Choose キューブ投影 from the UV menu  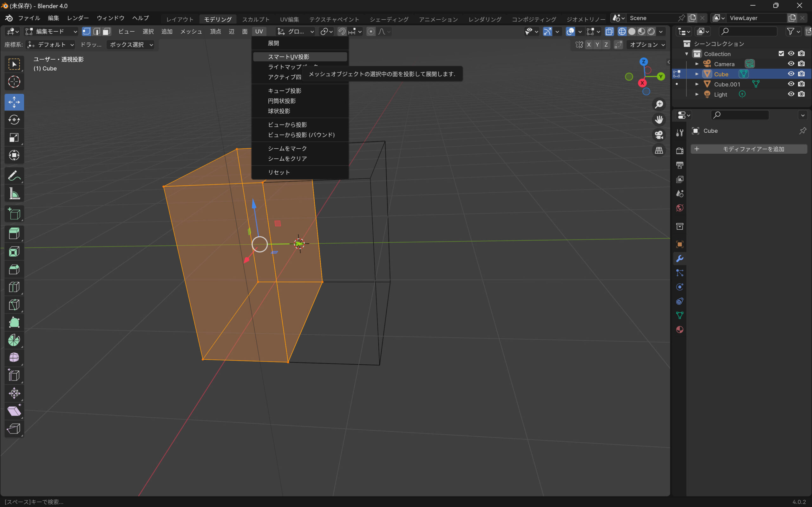285,91
